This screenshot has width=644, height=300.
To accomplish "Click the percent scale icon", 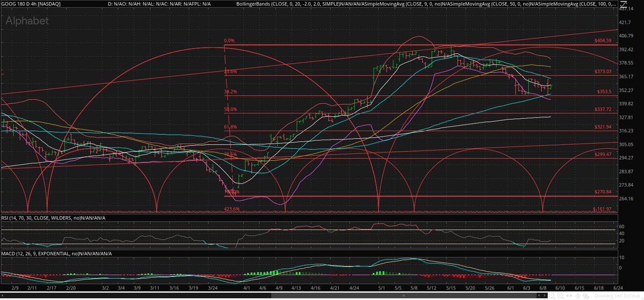I will coord(586,296).
